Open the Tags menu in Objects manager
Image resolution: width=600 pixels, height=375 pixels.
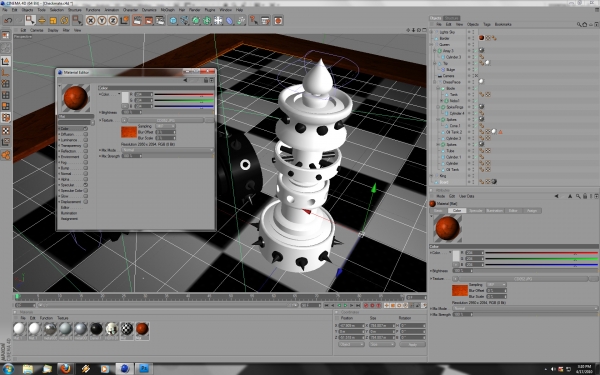[487, 24]
